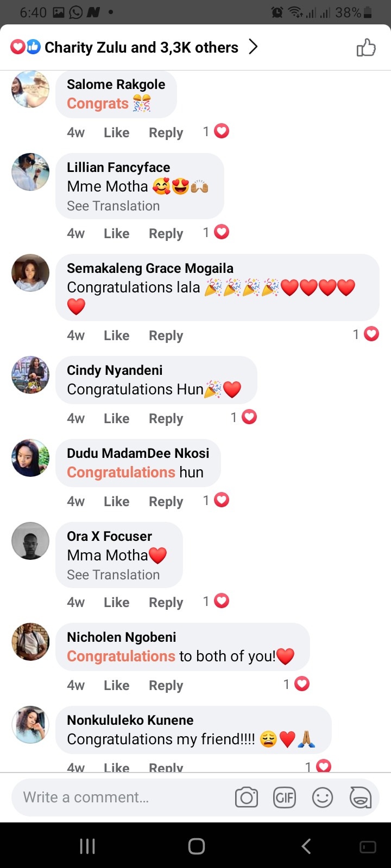This screenshot has width=391, height=868.
Task: Tap Android back navigation button
Action: 306,846
